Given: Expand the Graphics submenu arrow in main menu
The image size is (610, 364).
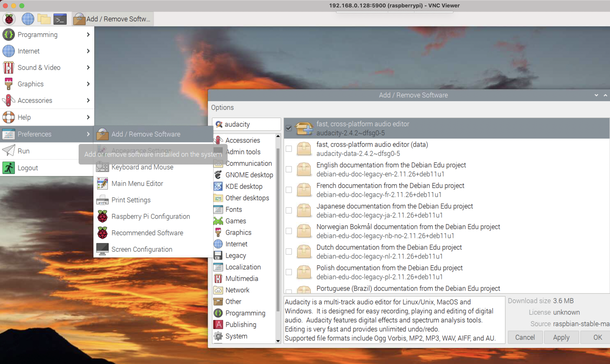Looking at the screenshot, I should 88,84.
